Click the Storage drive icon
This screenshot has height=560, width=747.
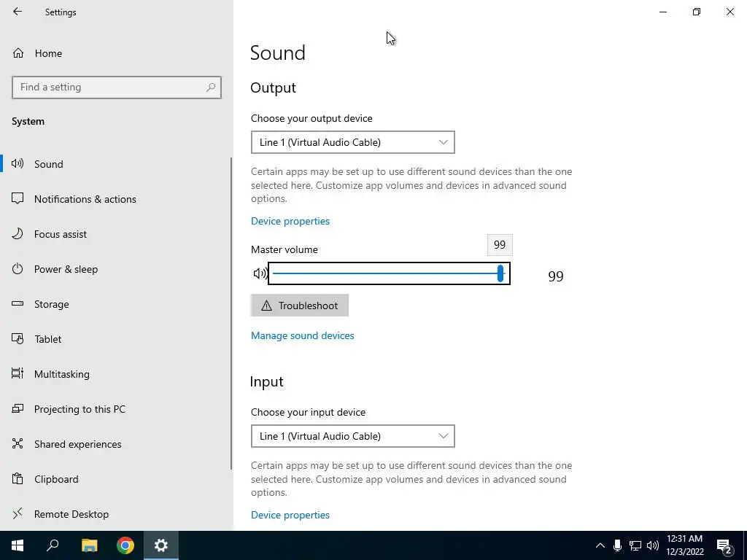pos(18,303)
